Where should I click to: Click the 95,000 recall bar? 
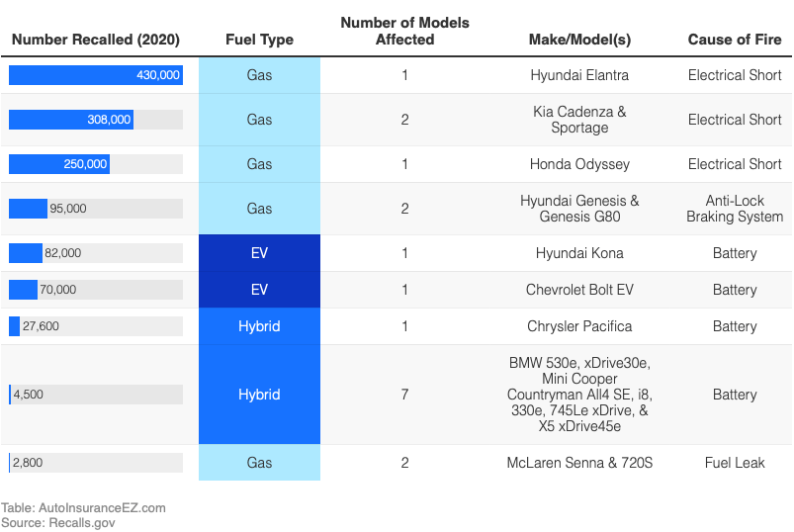click(28, 209)
